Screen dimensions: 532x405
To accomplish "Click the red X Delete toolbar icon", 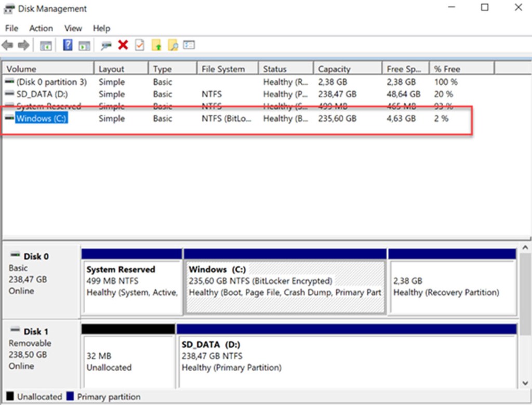I will pos(123,46).
